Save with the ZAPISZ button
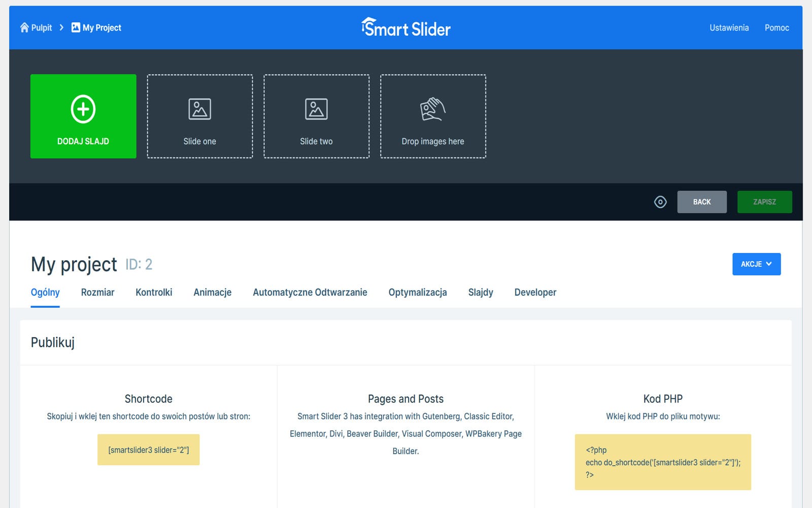 [x=764, y=202]
